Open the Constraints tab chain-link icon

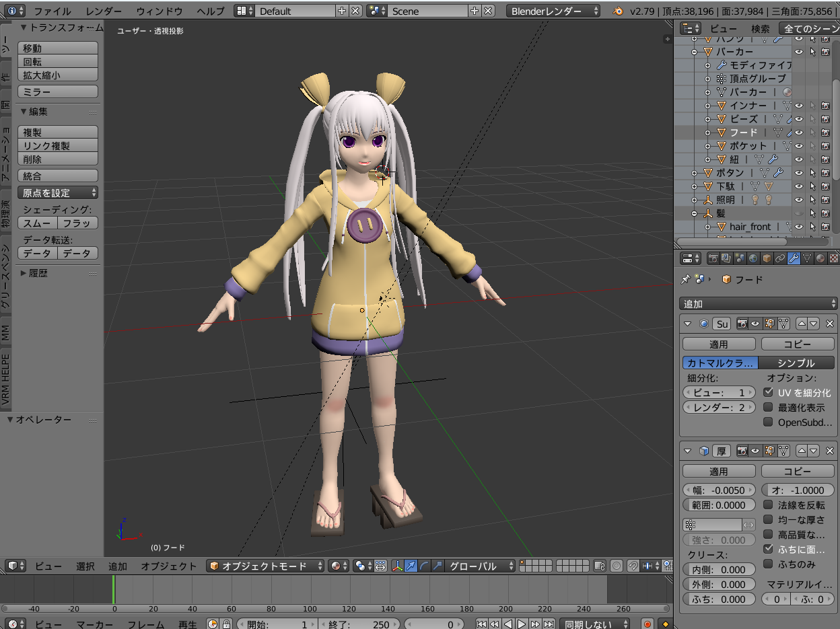point(779,258)
